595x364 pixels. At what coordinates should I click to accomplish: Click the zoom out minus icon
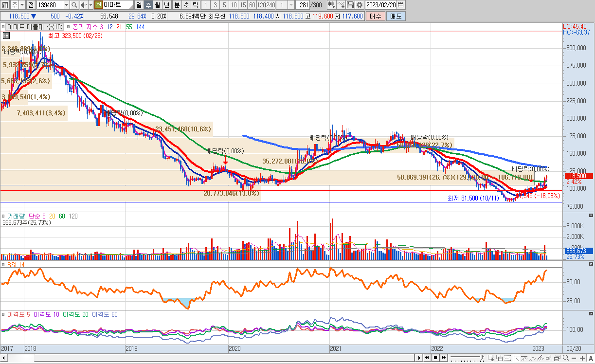574,358
